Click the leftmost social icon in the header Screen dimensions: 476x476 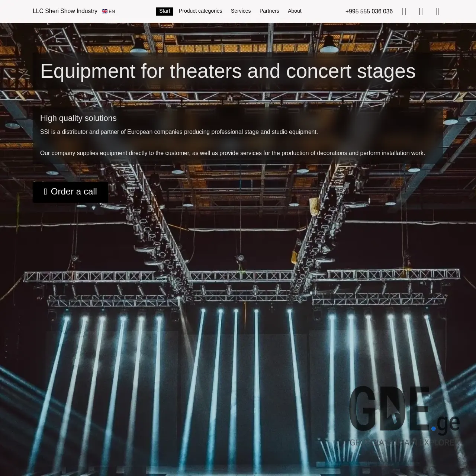click(x=404, y=11)
